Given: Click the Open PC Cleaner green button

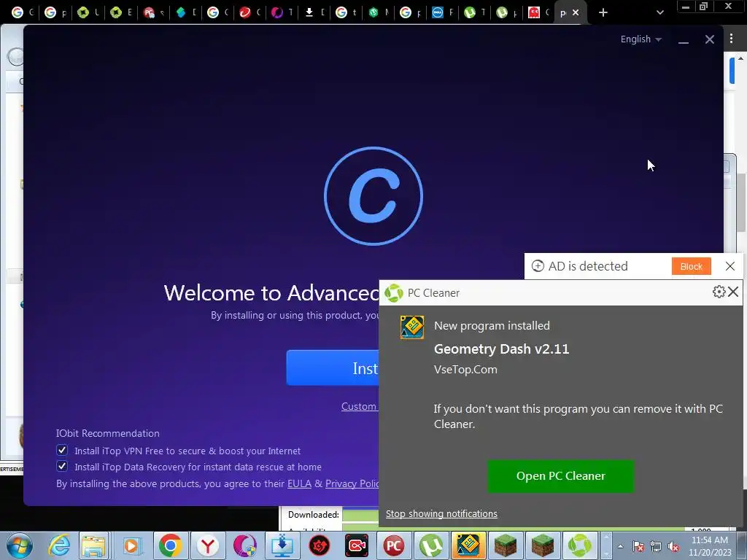Looking at the screenshot, I should pos(561,475).
